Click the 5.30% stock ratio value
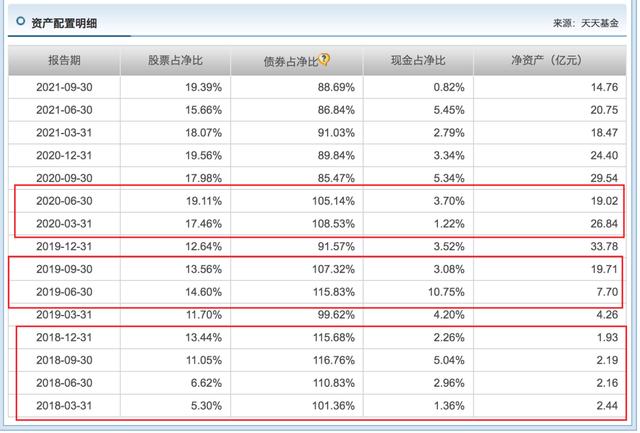This screenshot has height=433, width=640. pyautogui.click(x=206, y=406)
